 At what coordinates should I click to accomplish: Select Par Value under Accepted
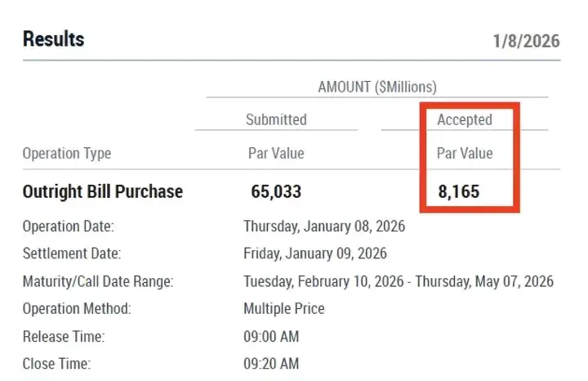click(x=465, y=154)
